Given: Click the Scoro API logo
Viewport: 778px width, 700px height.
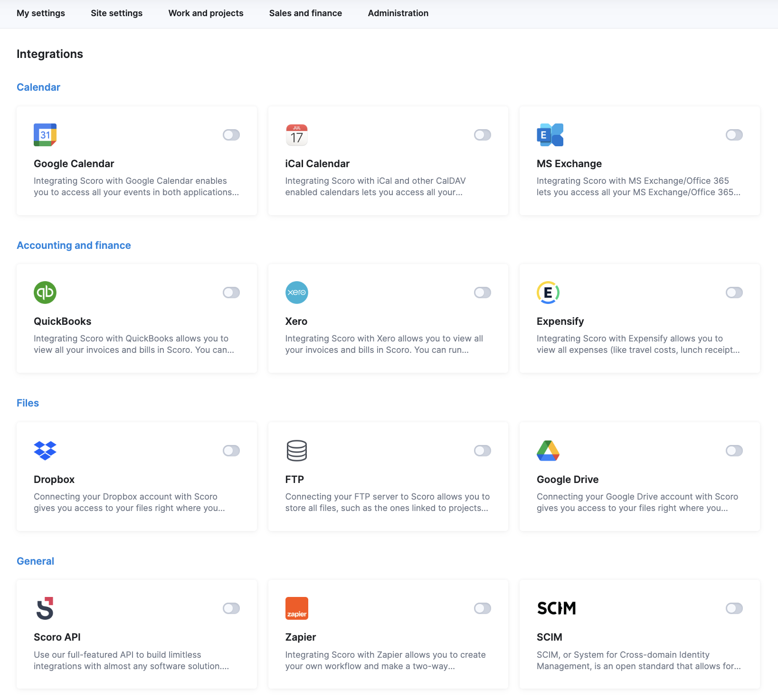Looking at the screenshot, I should 45,608.
